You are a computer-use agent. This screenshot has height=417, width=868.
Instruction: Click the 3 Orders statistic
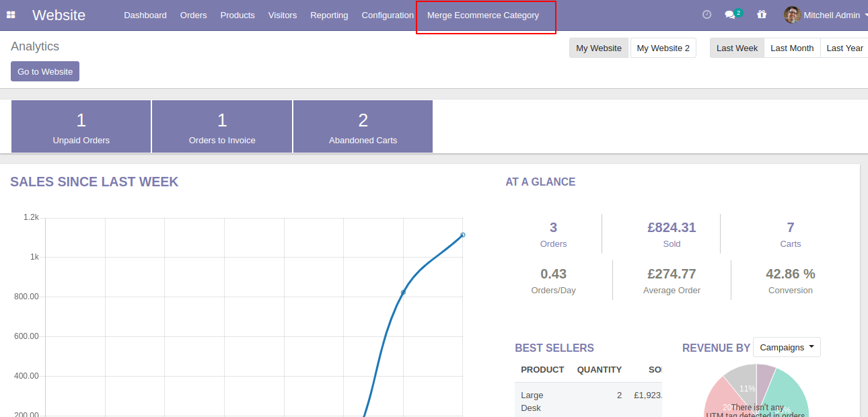553,234
